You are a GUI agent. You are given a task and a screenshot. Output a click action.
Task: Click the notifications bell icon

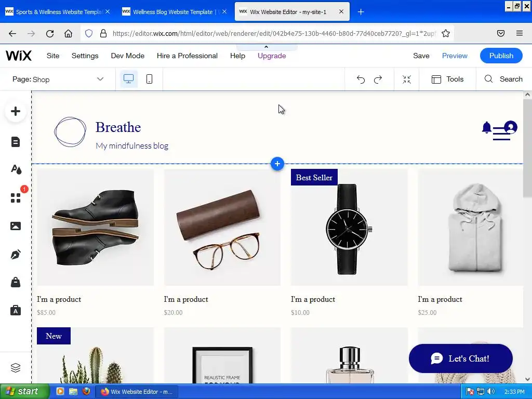point(486,128)
